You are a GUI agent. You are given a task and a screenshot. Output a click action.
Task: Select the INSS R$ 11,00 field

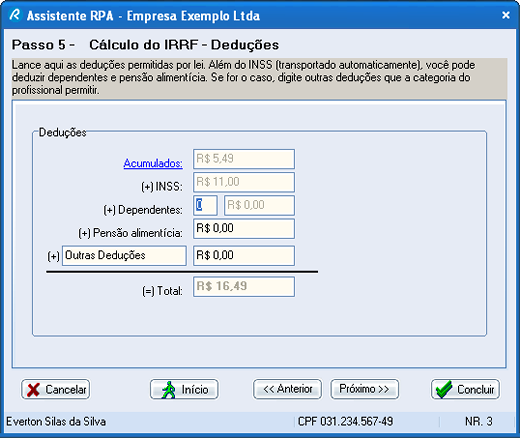pyautogui.click(x=244, y=182)
